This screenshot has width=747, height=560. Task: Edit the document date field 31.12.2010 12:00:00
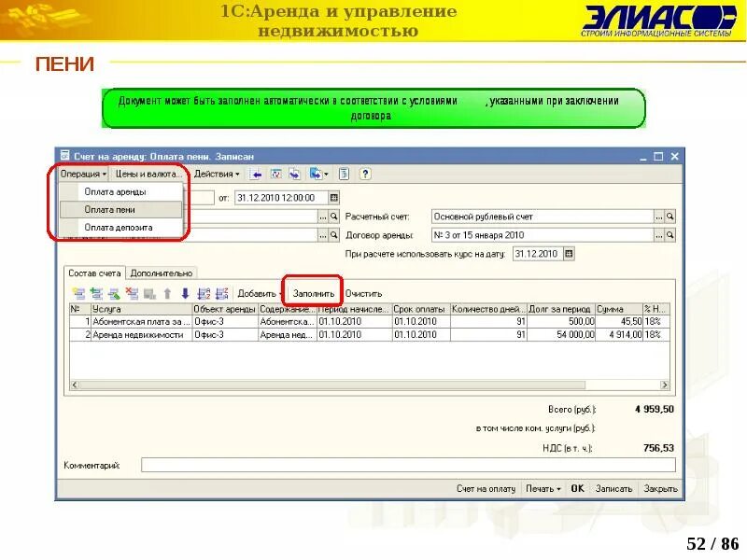click(x=281, y=198)
